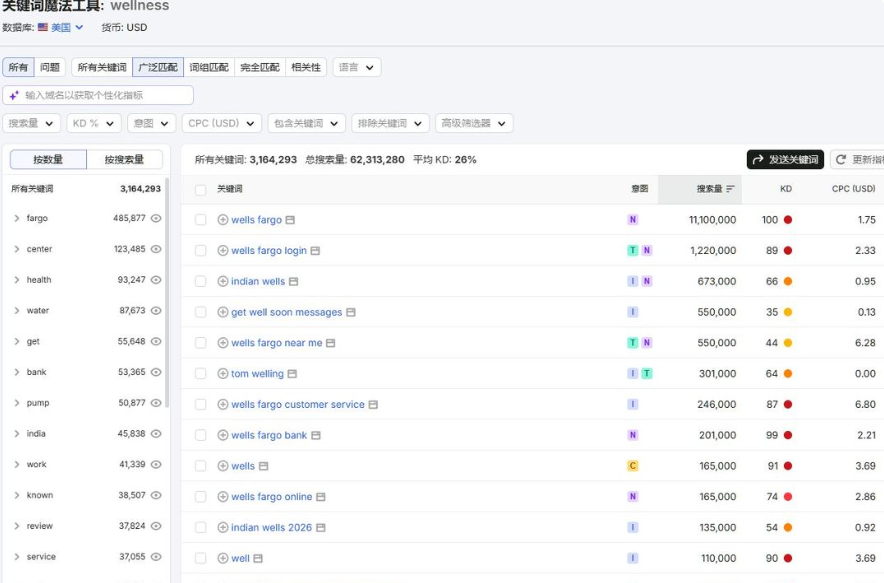Open the CPC (USD) filter dropdown
Screen dimensions: 884x583
click(x=222, y=123)
